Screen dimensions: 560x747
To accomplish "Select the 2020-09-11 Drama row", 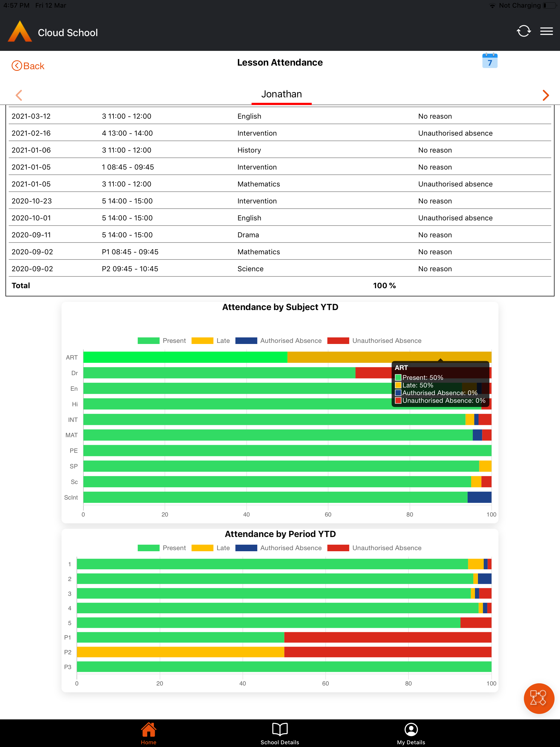I will coord(280,235).
